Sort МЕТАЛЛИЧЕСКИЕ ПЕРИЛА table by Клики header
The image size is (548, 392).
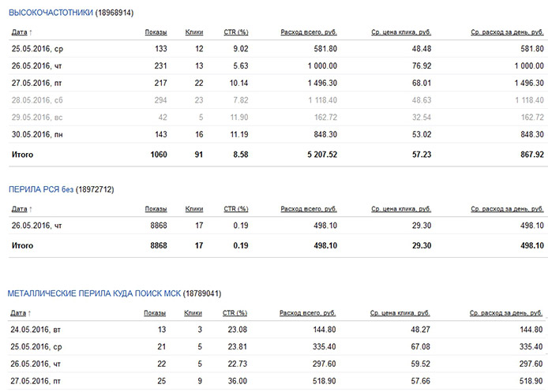tap(193, 312)
